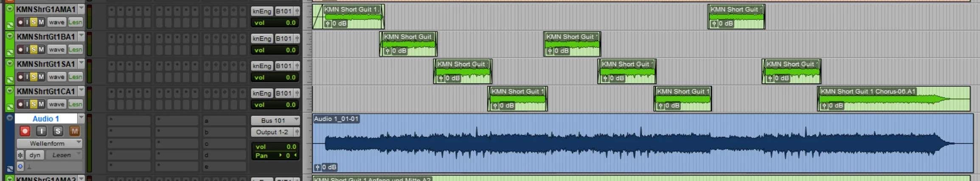The height and width of the screenshot is (181, 980).
Task: Mute the KMNShrtGt1BA1 track
Action: 41,50
